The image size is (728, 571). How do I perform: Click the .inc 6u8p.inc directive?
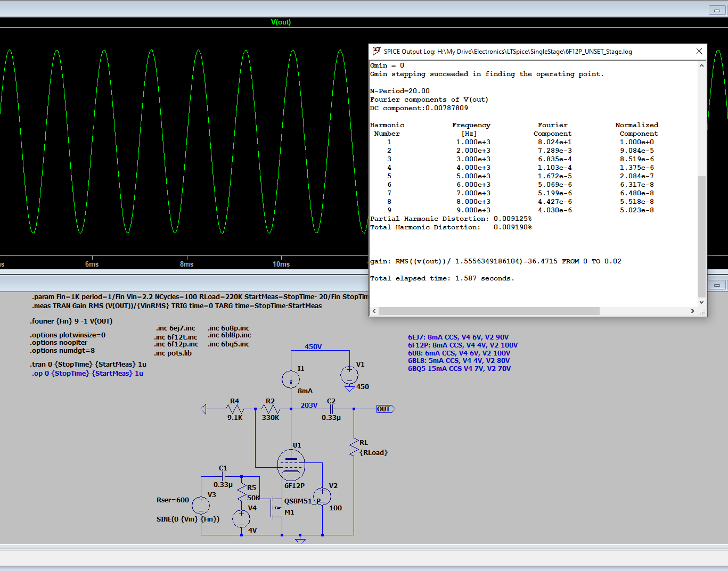pos(229,328)
